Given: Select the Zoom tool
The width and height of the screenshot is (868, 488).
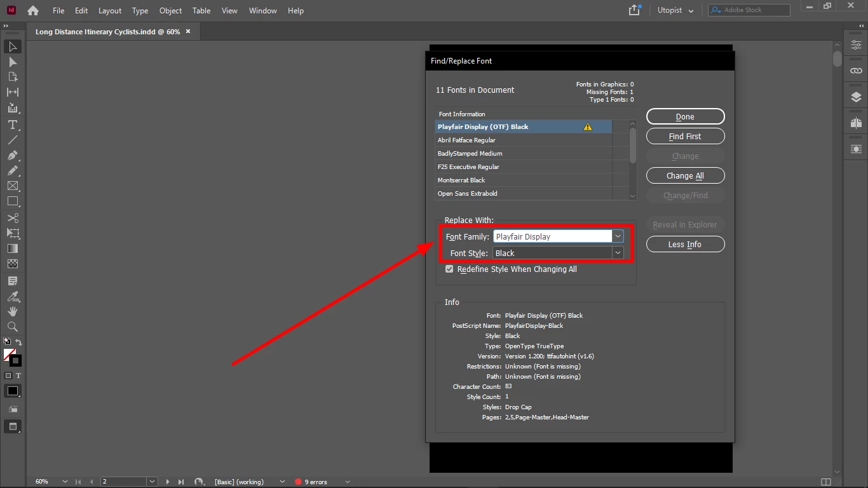Looking at the screenshot, I should click(13, 327).
